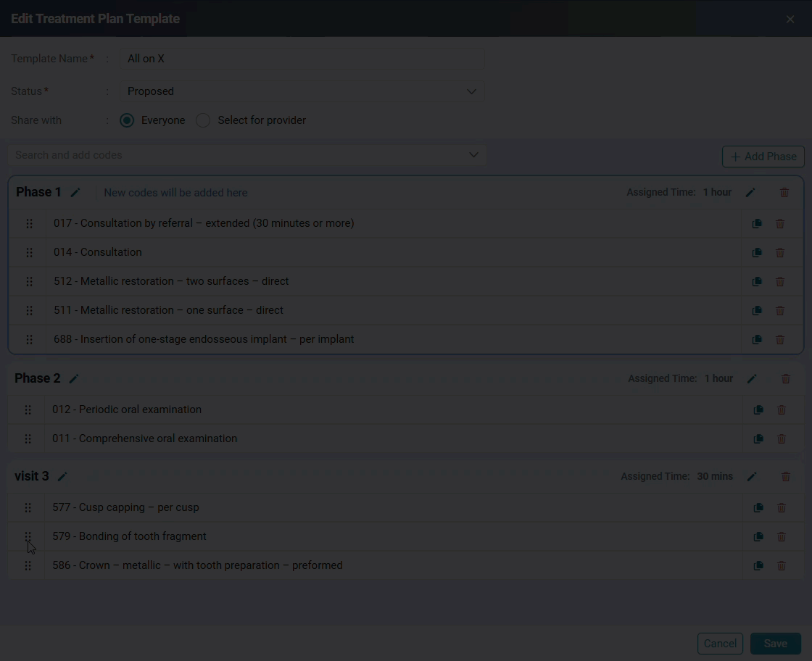Duplicate code 011 Comprehensive oral examination
812x661 pixels.
tap(758, 439)
